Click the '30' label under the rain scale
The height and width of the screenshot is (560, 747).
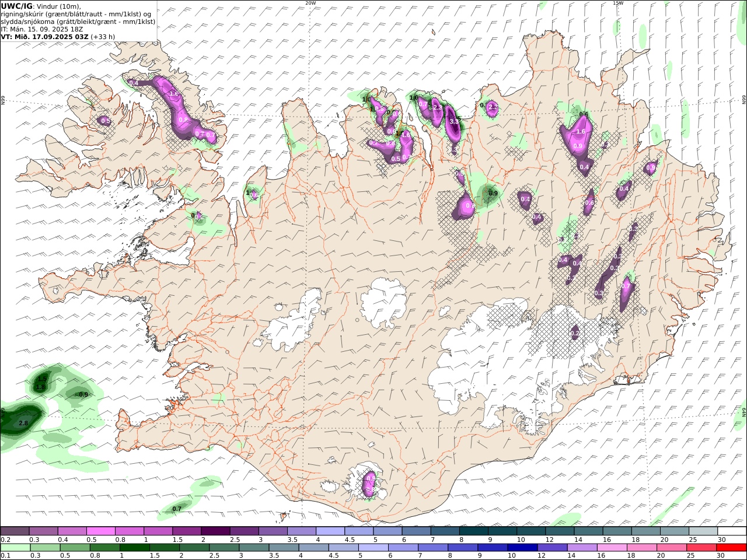[721, 556]
